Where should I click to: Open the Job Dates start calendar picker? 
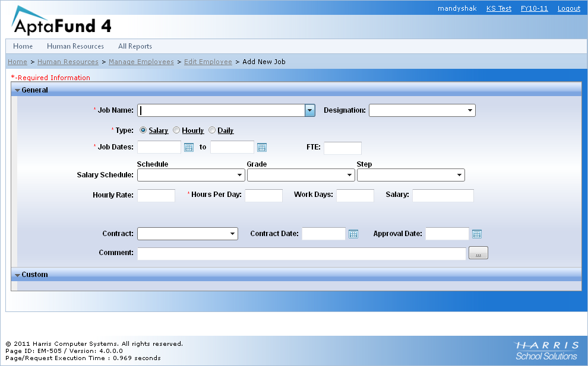(189, 147)
